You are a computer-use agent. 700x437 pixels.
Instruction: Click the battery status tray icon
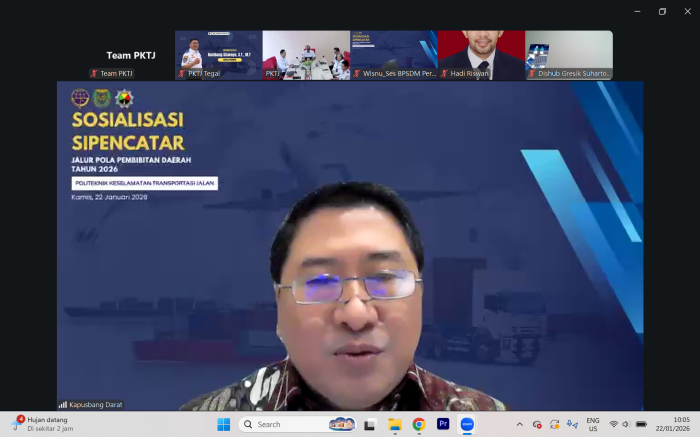pos(641,424)
